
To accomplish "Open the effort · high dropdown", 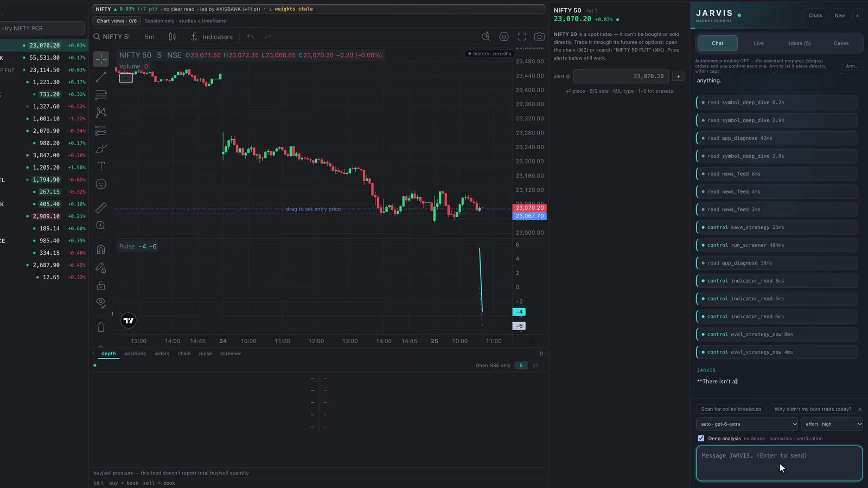I will 832,424.
